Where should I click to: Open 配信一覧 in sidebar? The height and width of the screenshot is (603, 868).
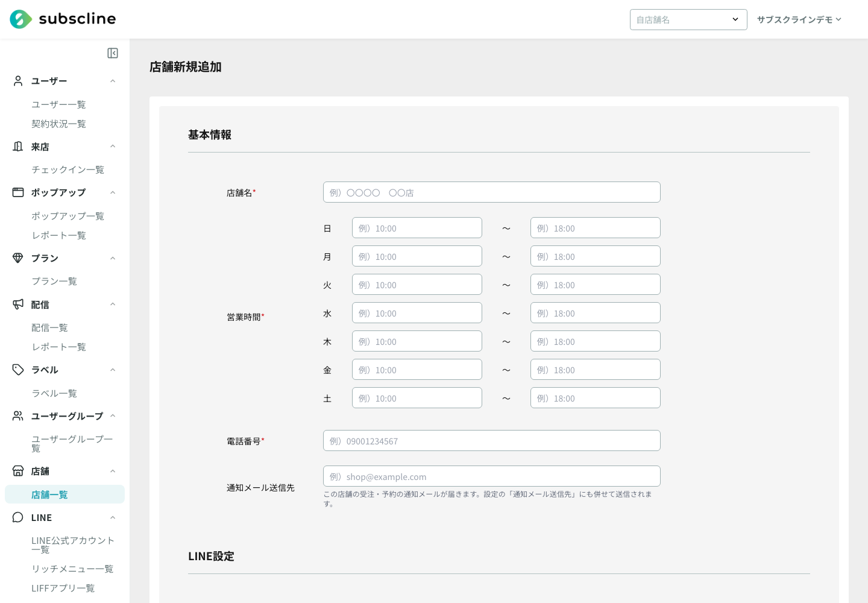click(x=49, y=327)
